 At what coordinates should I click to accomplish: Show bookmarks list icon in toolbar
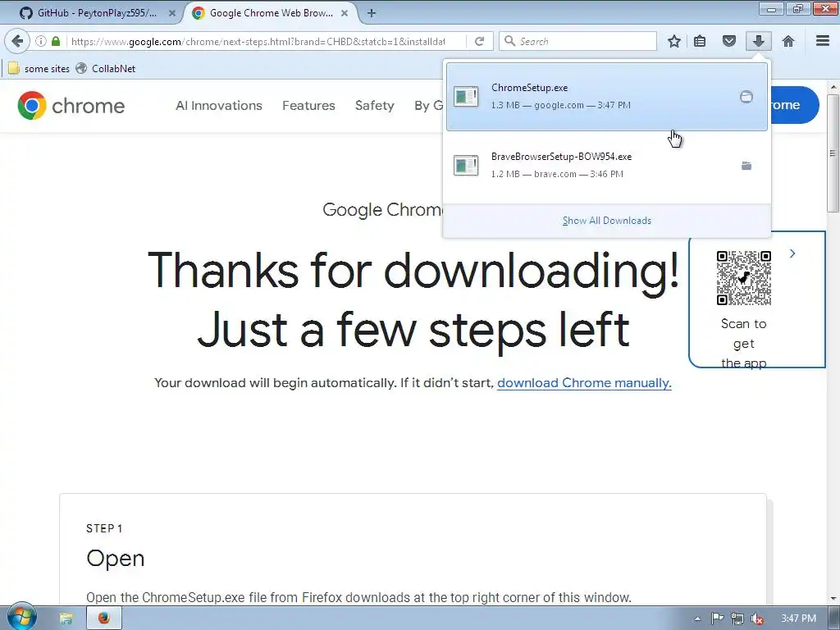pyautogui.click(x=700, y=41)
